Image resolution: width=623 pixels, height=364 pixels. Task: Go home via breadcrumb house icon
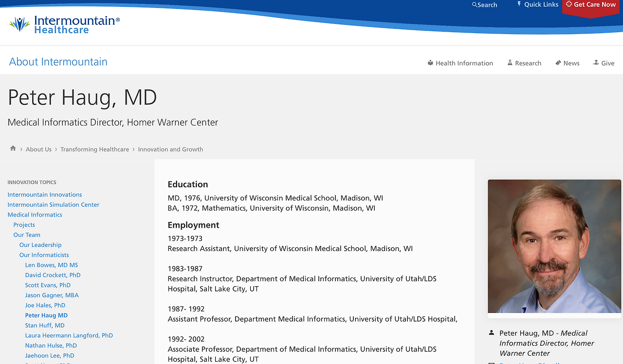[x=13, y=148]
